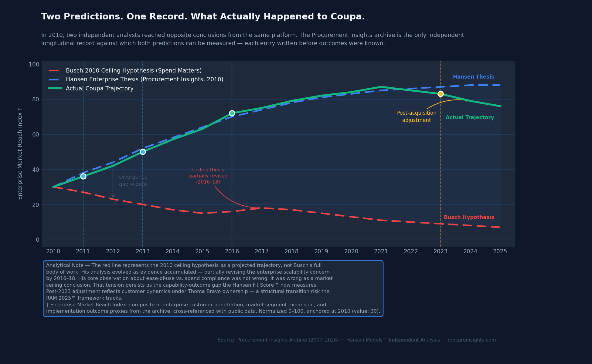Screen dimensions: 592x364
Task: Select the Hansen Enterprise Thesis legend label
Action: pyautogui.click(x=145, y=79)
